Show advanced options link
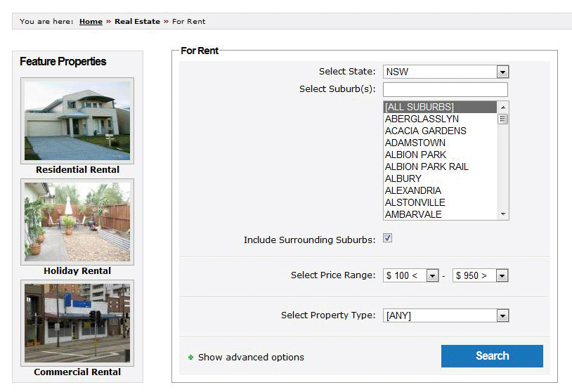572x392 pixels. coord(251,358)
